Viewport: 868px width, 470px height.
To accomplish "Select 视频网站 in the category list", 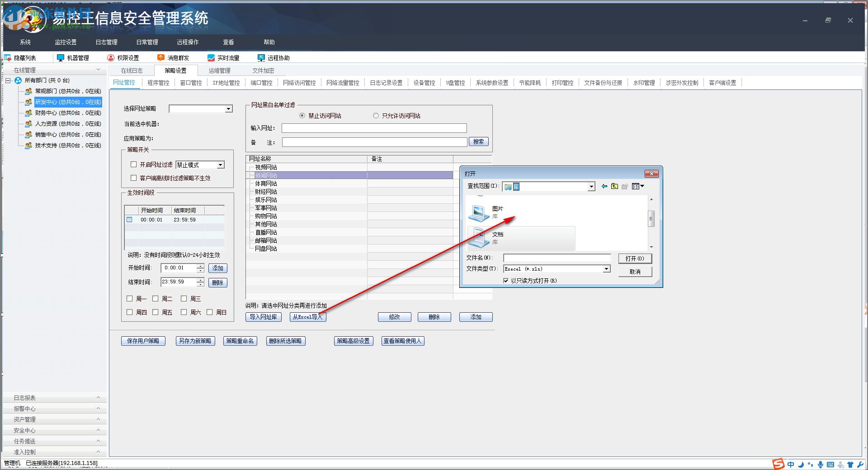I will click(266, 167).
